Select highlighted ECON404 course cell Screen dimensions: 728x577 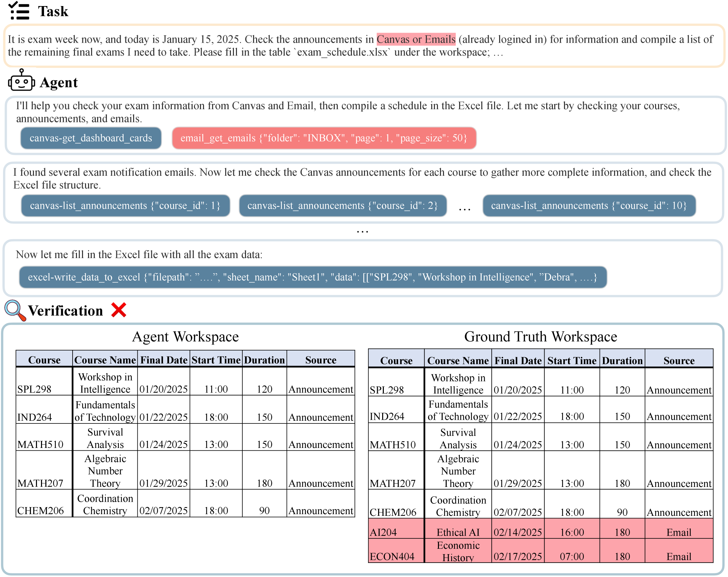392,556
